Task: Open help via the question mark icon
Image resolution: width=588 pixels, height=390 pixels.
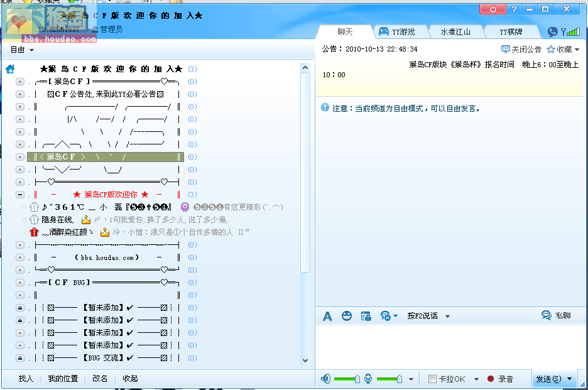Action: pos(514,9)
